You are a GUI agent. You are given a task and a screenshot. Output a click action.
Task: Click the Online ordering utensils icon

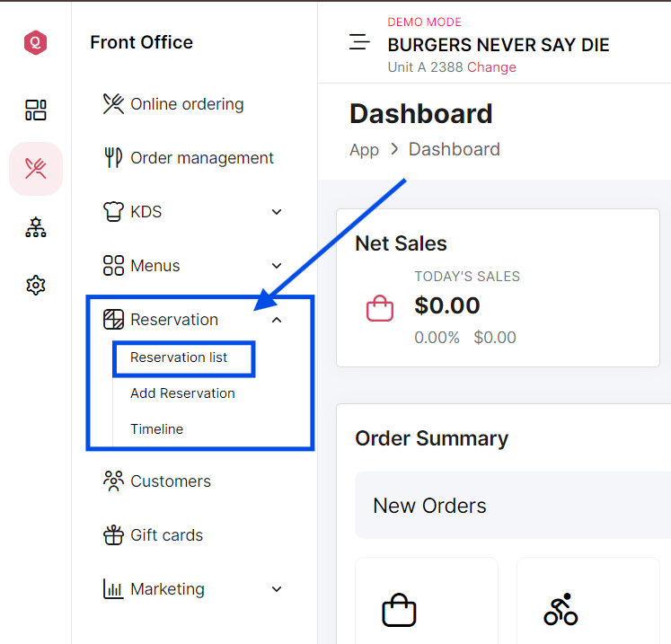[x=113, y=104]
